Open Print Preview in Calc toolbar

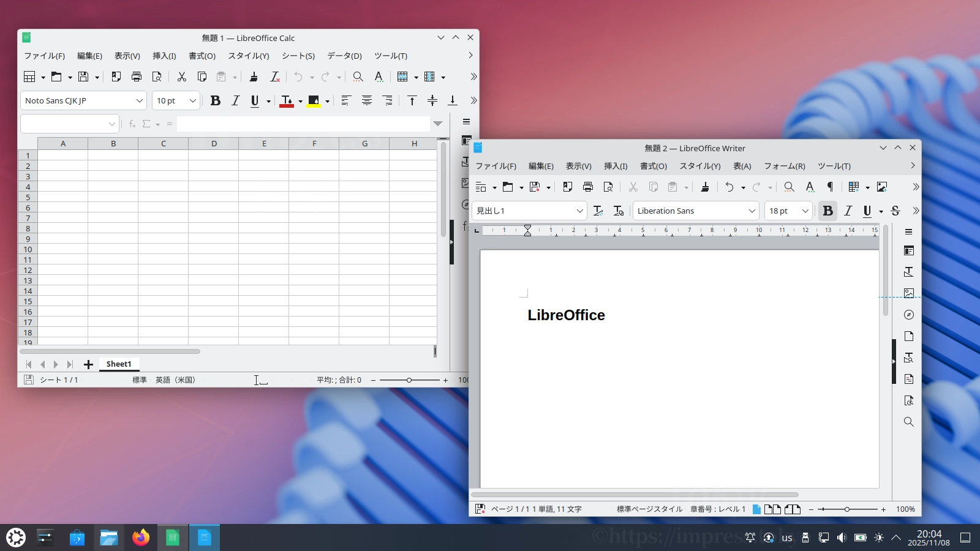[157, 77]
